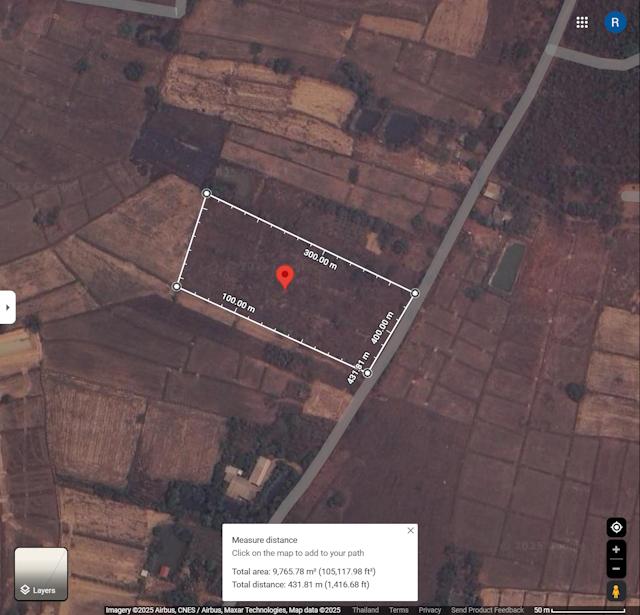Close the Measure distance card
Image resolution: width=640 pixels, height=615 pixels.
(x=410, y=530)
